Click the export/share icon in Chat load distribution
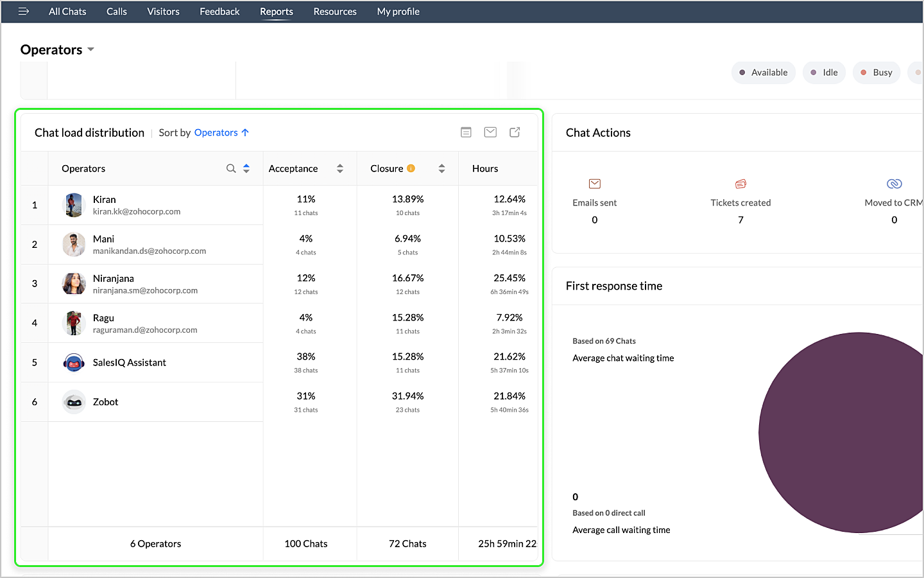 (515, 132)
